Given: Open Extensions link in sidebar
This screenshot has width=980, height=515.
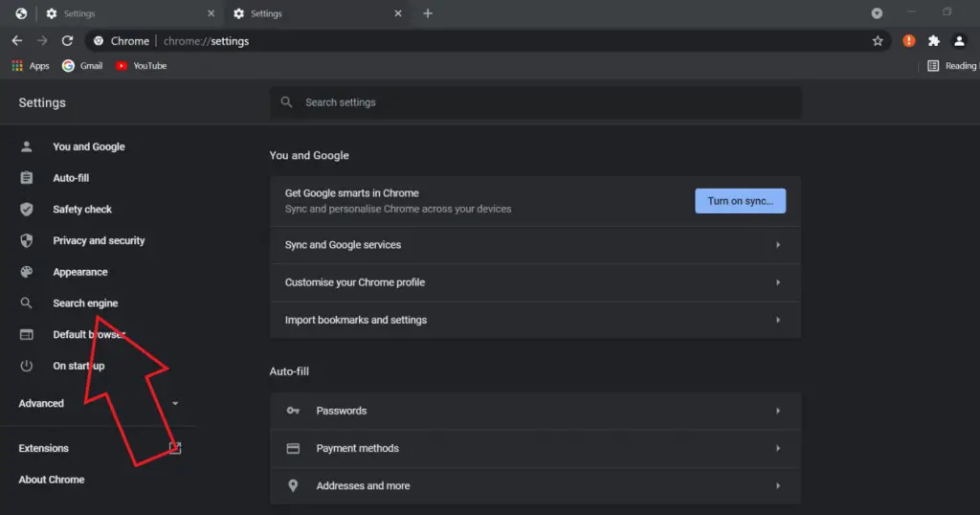Looking at the screenshot, I should click(x=43, y=448).
